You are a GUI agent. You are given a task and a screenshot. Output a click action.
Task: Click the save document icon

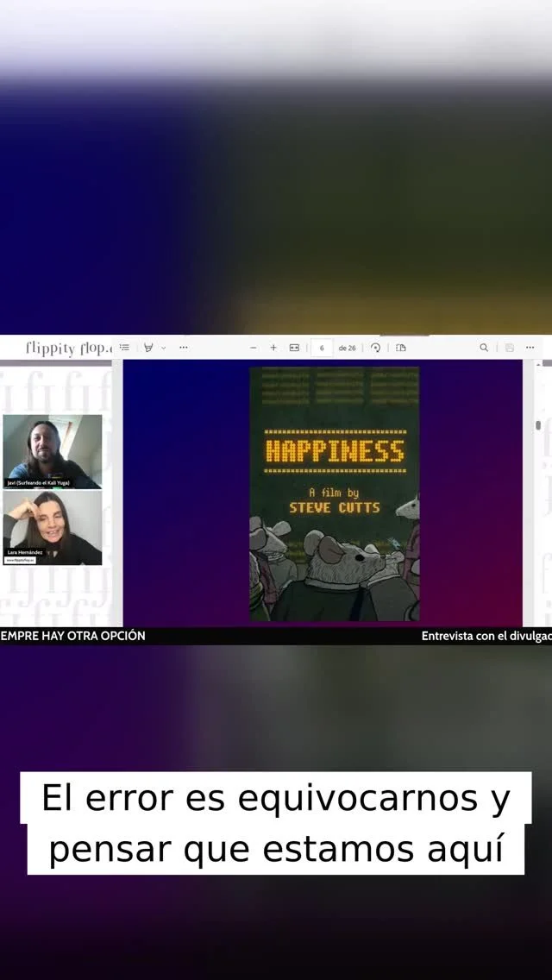[x=510, y=348]
